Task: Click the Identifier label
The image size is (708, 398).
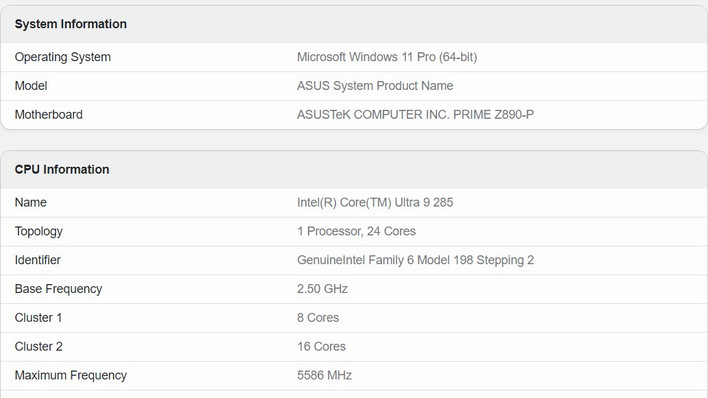Action: (37, 260)
